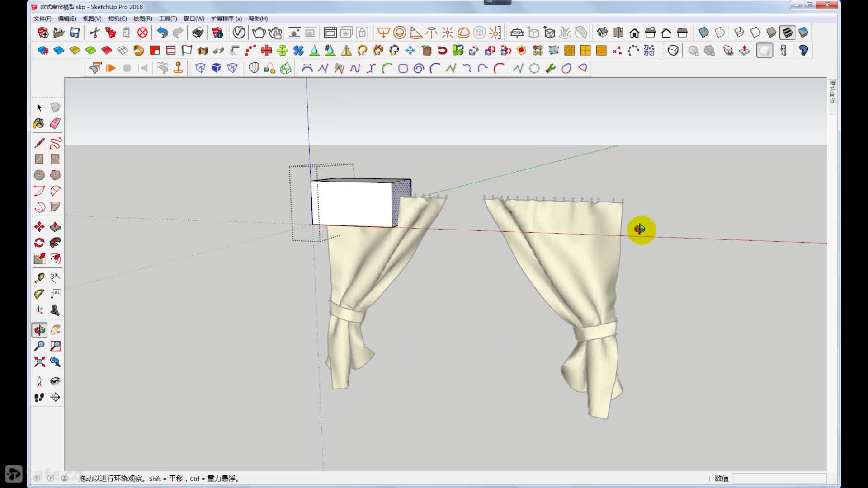Click the V-Ray teapot render icon
Image resolution: width=868 pixels, height=488 pixels.
(x=259, y=33)
